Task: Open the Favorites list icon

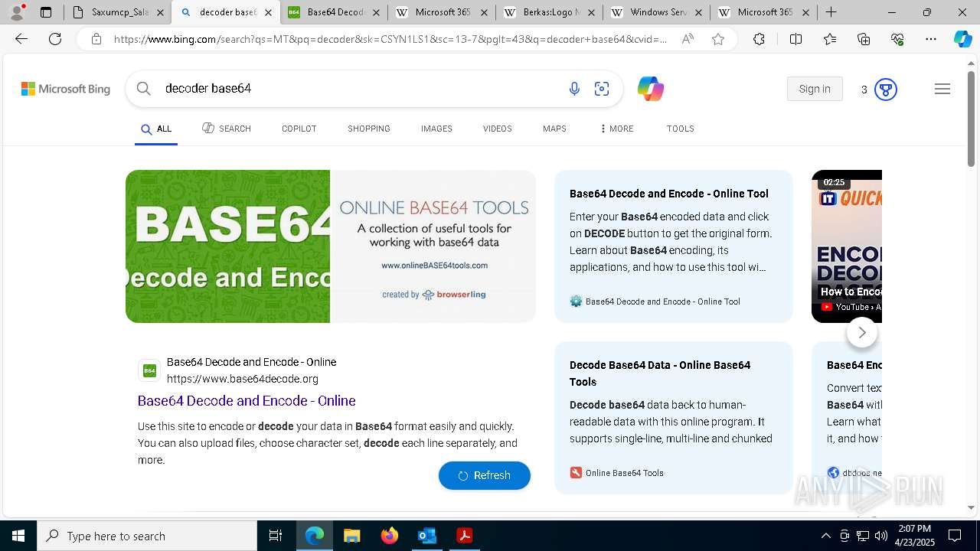Action: [x=830, y=39]
